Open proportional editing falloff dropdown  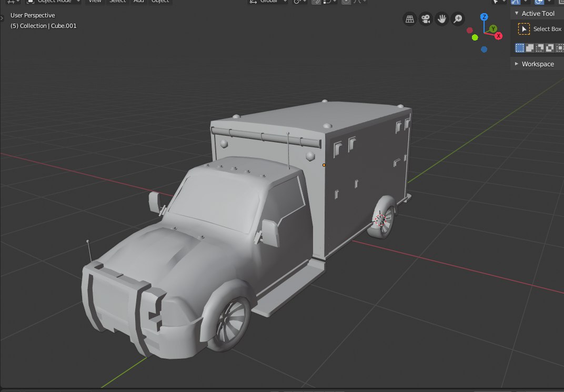click(359, 2)
